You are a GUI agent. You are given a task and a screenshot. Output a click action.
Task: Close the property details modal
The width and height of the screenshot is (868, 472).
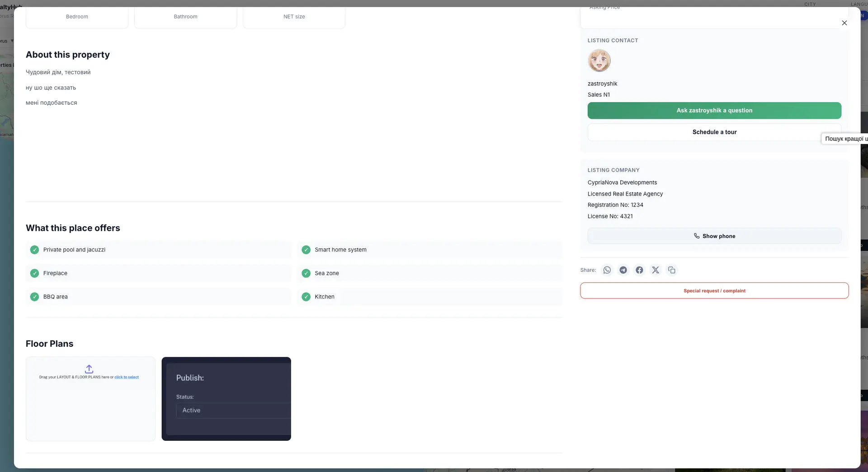tap(844, 23)
